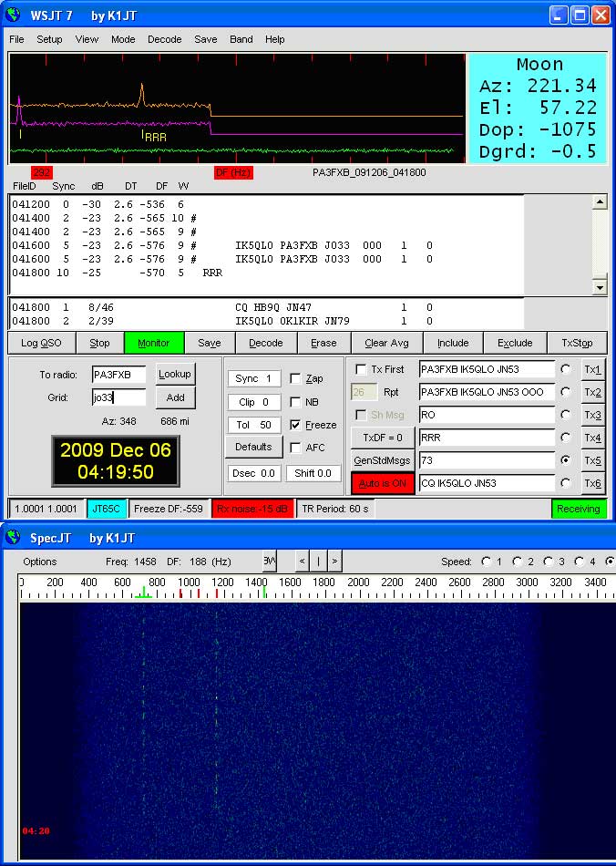
Task: Click the Include button
Action: pyautogui.click(x=453, y=343)
